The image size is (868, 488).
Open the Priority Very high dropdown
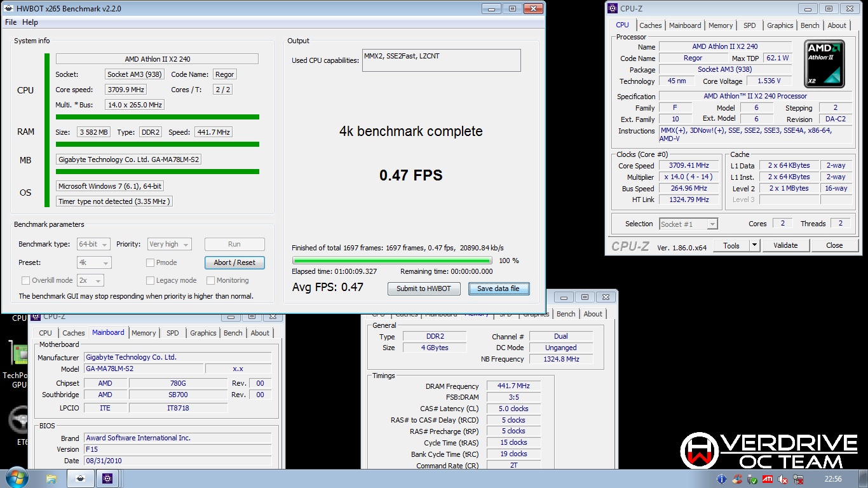point(169,244)
